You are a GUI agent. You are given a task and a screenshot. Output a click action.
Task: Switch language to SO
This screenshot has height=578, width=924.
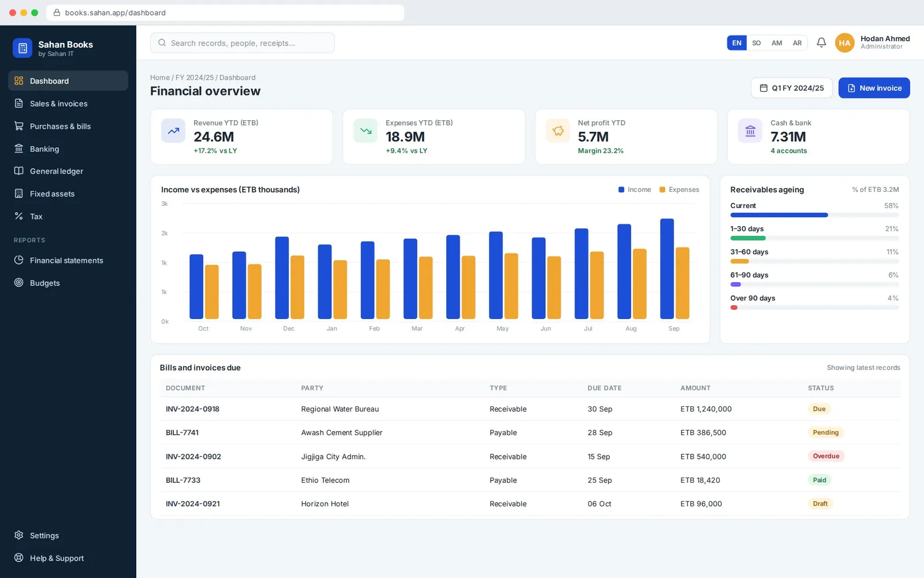point(757,43)
